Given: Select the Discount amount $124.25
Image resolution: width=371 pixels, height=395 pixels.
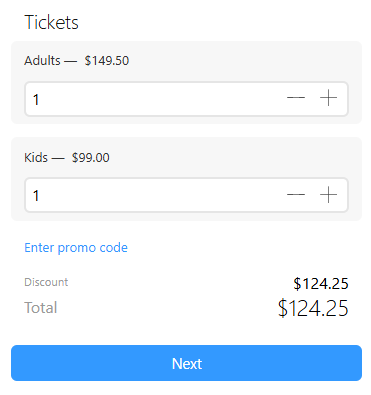Looking at the screenshot, I should click(321, 284).
